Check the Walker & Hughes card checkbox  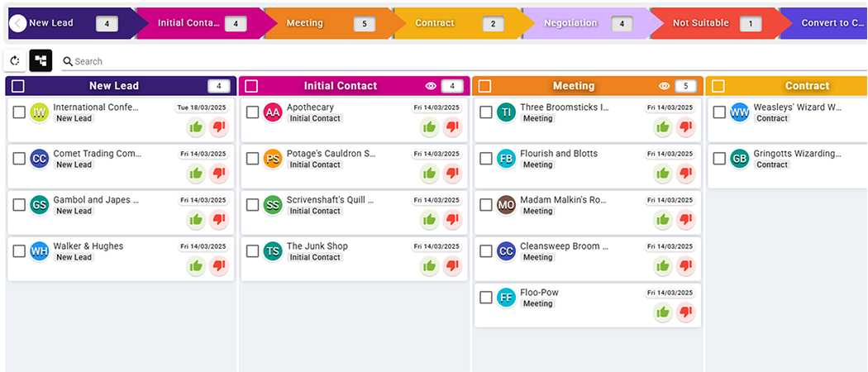pos(19,251)
